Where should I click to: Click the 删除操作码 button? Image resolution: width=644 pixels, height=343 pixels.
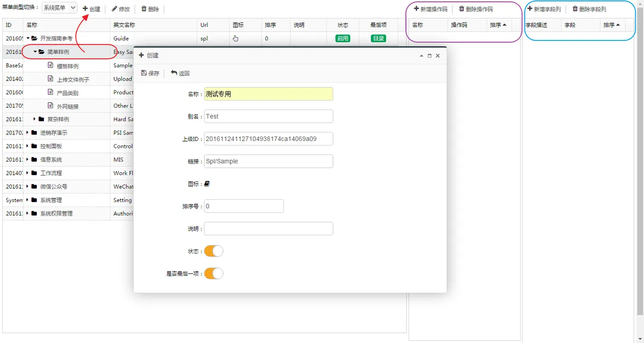pyautogui.click(x=476, y=9)
